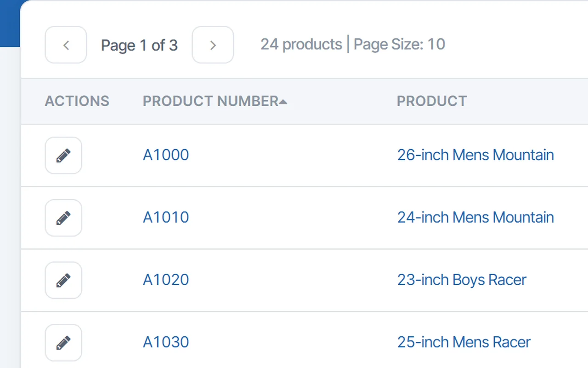Viewport: 588px width, 368px height.
Task: Open the 24-inch Mens Mountain product
Action: 475,218
